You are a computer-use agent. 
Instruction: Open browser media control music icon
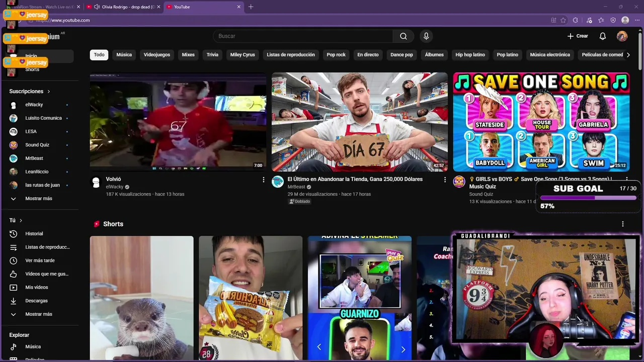[x=589, y=20]
